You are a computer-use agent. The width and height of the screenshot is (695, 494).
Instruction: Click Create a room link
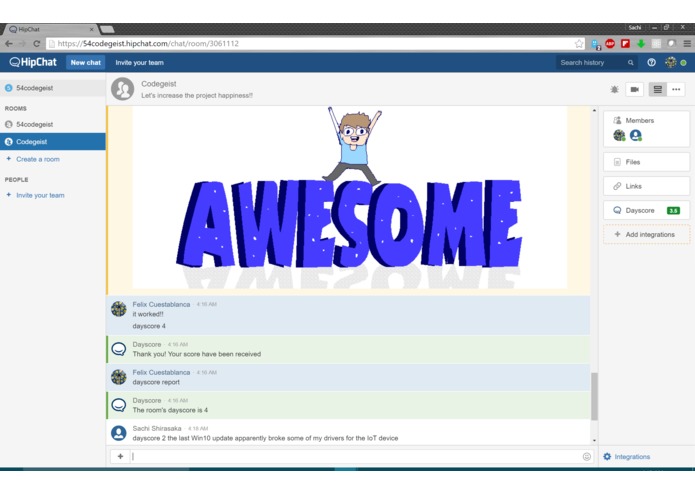coord(38,159)
